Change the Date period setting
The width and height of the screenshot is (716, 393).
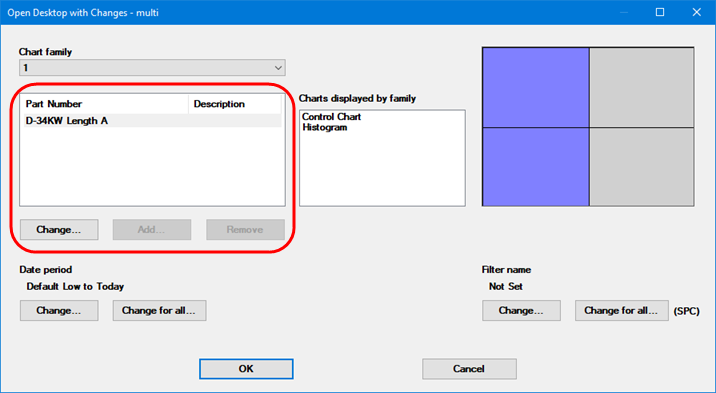(59, 310)
